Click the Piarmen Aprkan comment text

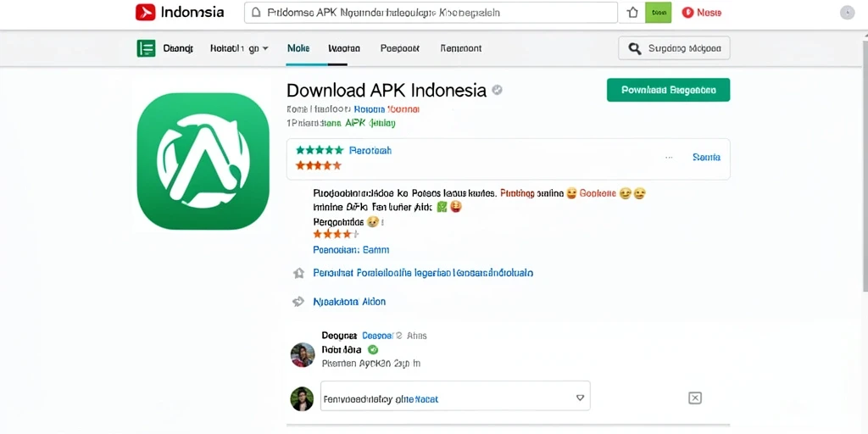pyautogui.click(x=371, y=364)
